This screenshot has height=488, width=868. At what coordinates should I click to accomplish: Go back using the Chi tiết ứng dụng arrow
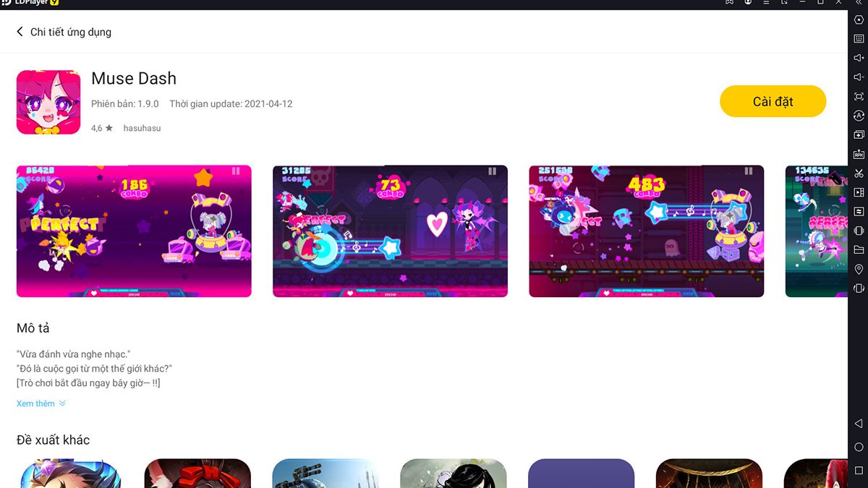(x=20, y=32)
